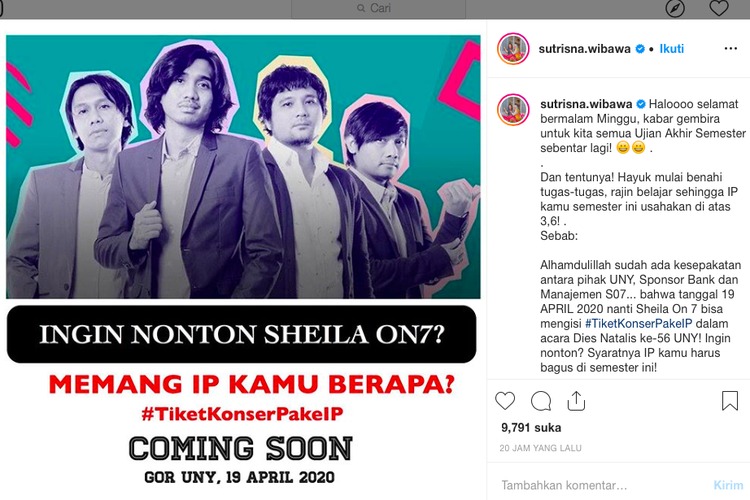Open the Explore compass icon

(x=675, y=8)
